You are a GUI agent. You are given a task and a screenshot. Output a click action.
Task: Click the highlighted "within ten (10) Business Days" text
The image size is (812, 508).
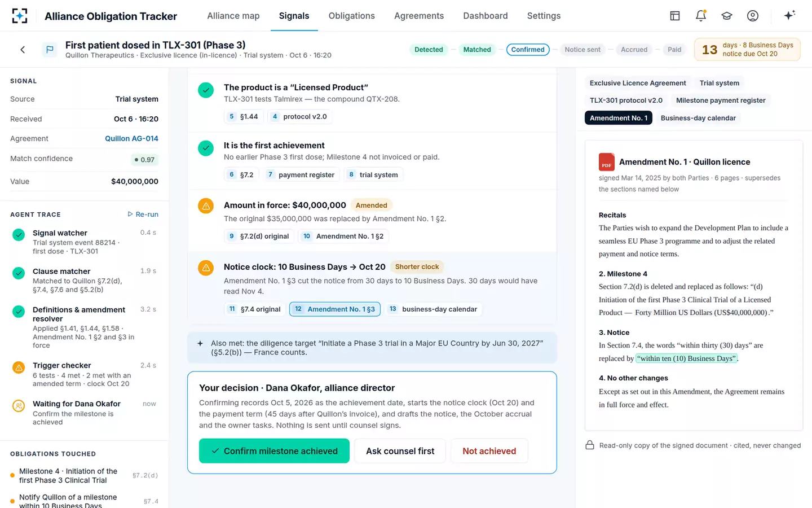click(686, 358)
